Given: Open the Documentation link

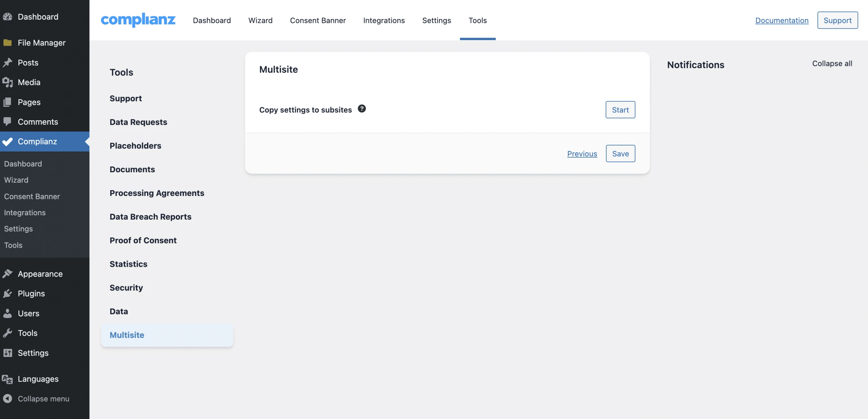Looking at the screenshot, I should pyautogui.click(x=782, y=20).
